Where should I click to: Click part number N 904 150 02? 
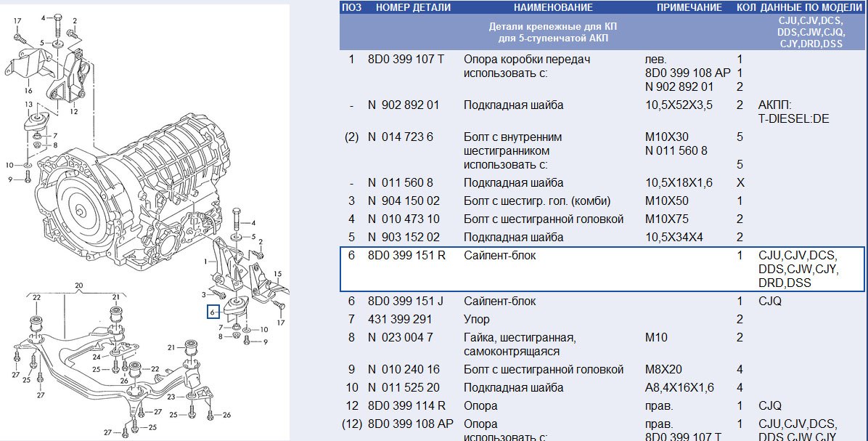404,201
